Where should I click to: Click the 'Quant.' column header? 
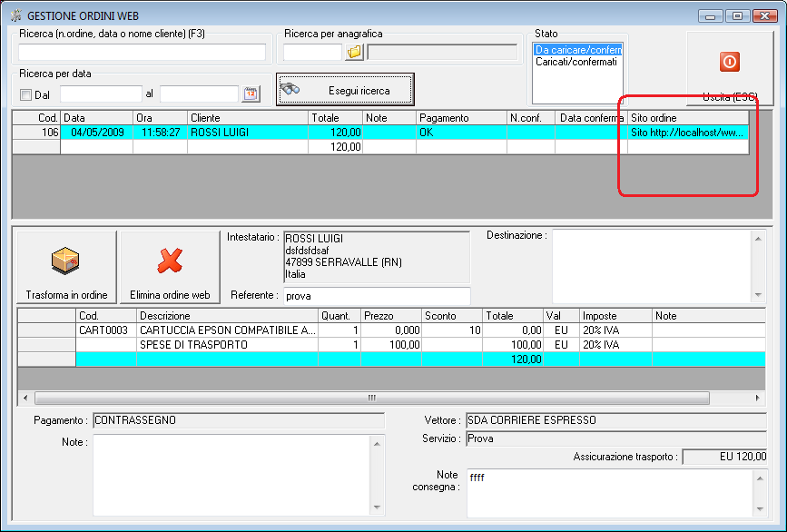coord(339,316)
